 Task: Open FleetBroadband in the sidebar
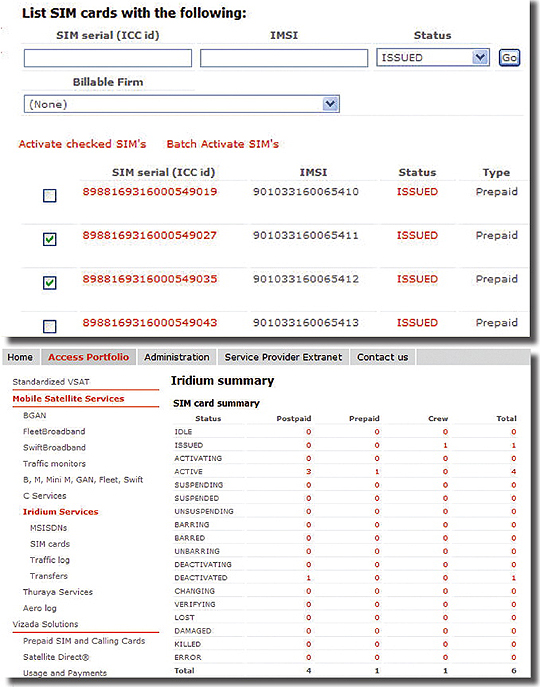(x=54, y=432)
